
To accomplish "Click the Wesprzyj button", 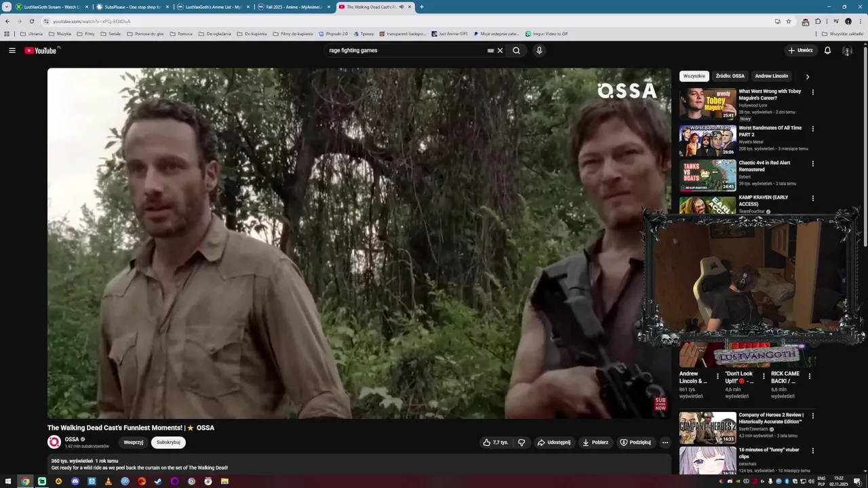I will [x=134, y=442].
